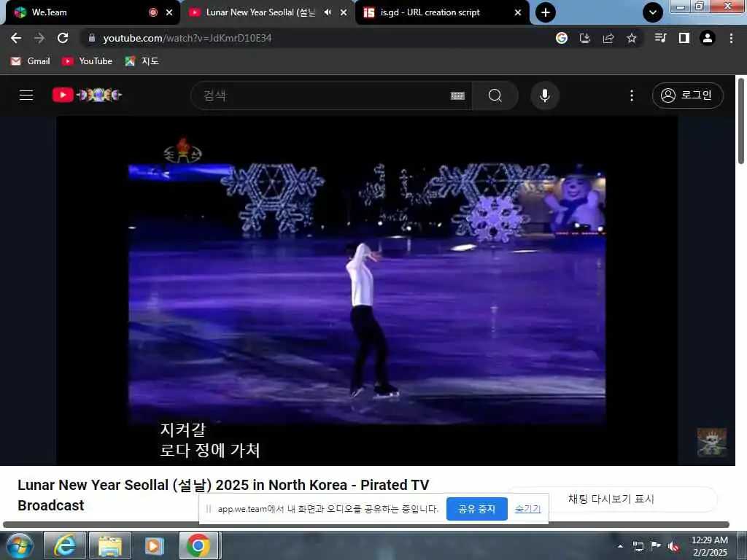Click the horizontal page scrollbar
This screenshot has height=560, width=747.
point(366,525)
